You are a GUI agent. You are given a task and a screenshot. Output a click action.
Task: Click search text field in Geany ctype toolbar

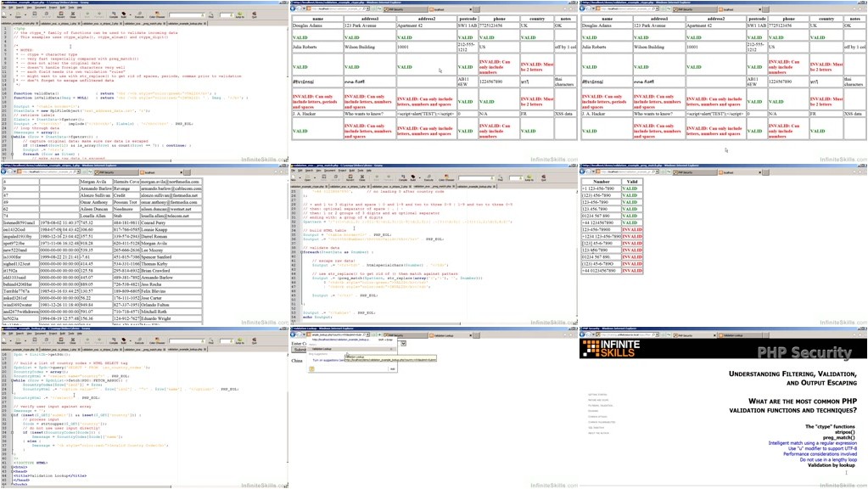point(187,15)
